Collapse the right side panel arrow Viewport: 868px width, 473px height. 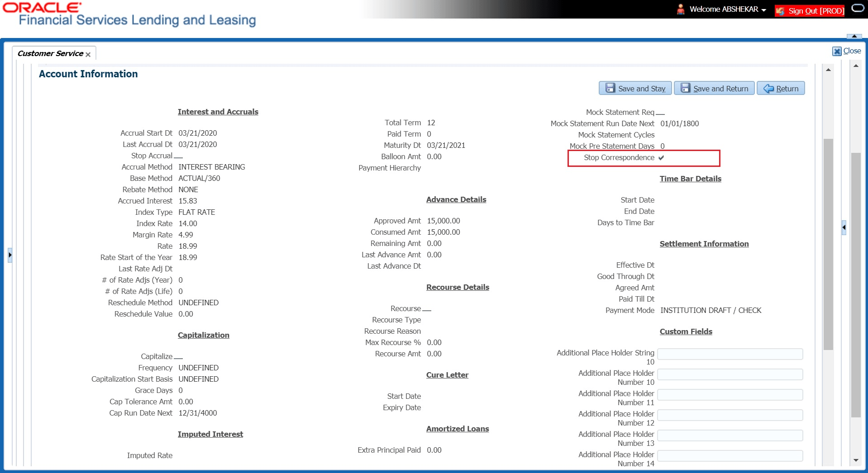844,227
